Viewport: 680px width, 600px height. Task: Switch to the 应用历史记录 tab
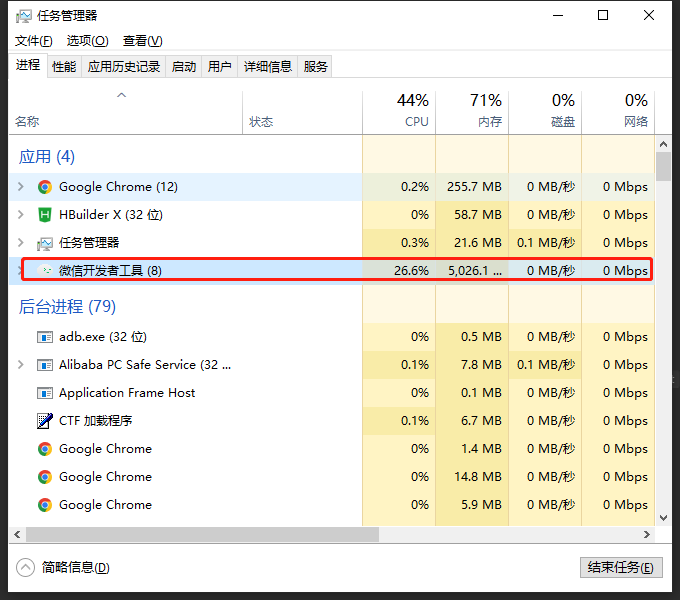point(124,66)
